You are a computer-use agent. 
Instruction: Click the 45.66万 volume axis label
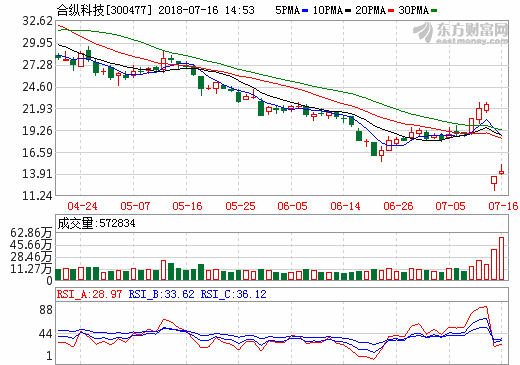coord(31,245)
